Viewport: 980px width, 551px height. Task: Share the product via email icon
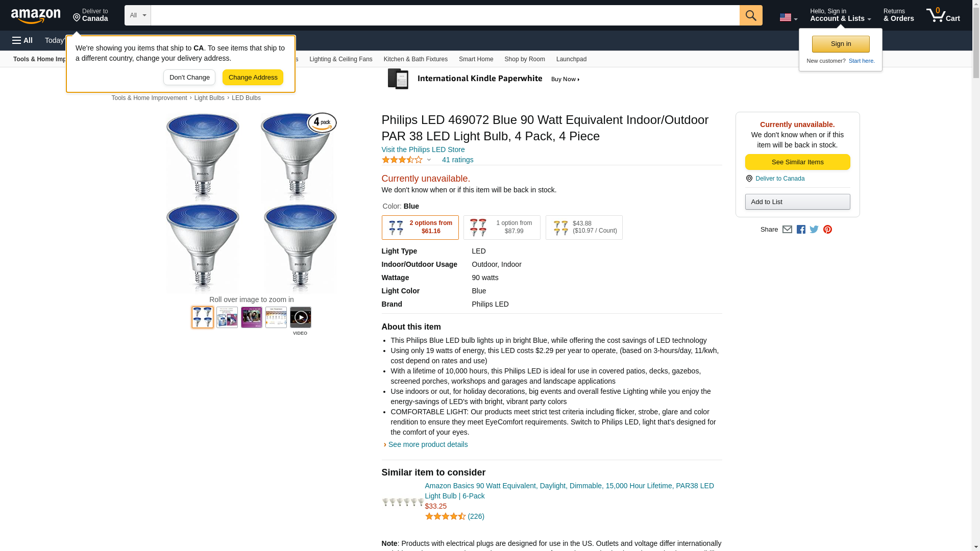tap(787, 230)
